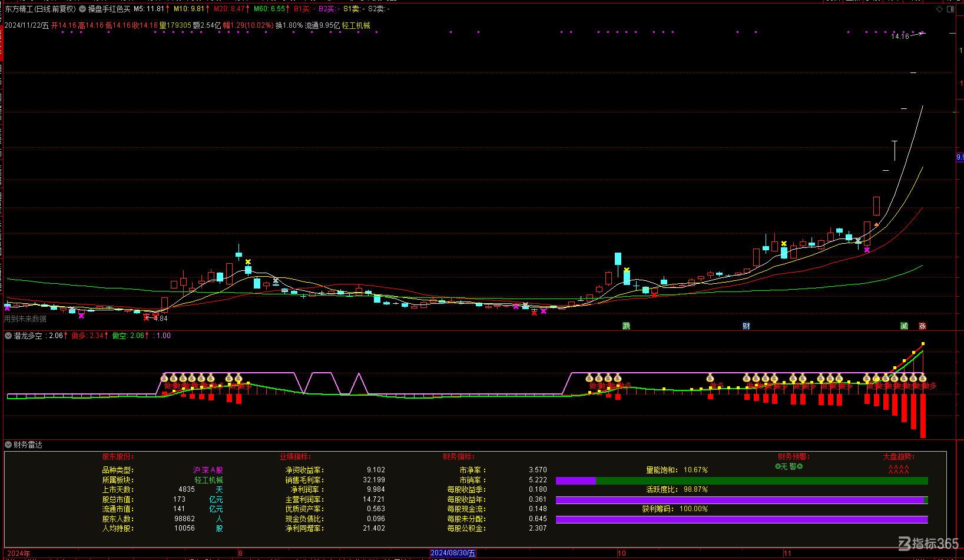Viewport: 964px width, 560px height.
Task: Click the 净资收益率 value 9.102
Action: point(376,470)
